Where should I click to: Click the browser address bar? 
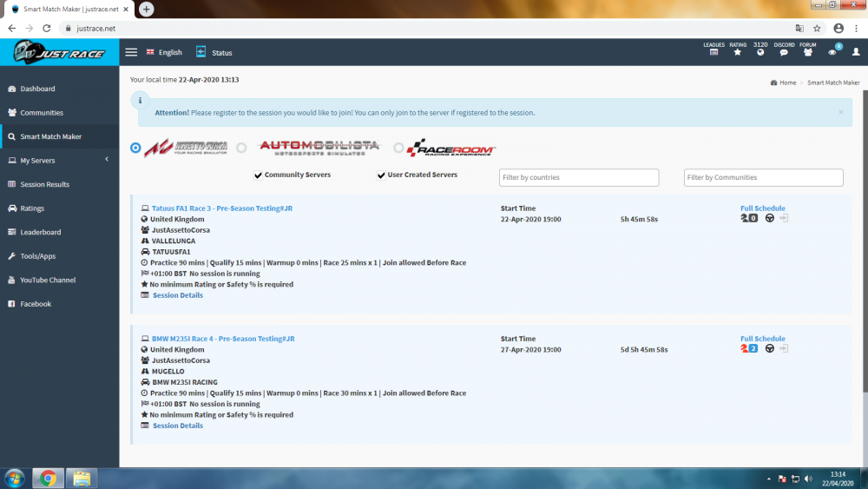pyautogui.click(x=426, y=29)
